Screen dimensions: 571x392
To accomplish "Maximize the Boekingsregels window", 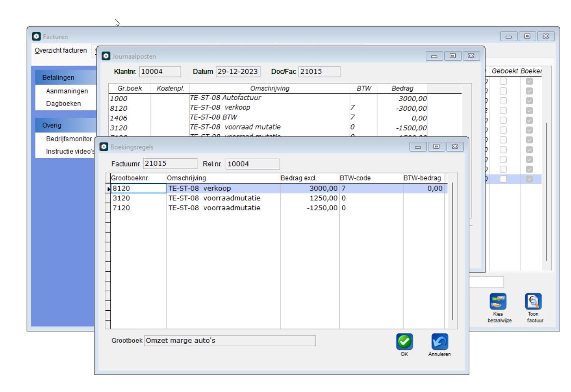I will [436, 147].
